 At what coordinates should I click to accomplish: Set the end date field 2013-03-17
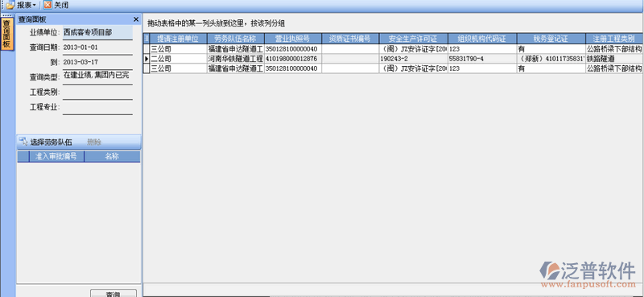(97, 63)
